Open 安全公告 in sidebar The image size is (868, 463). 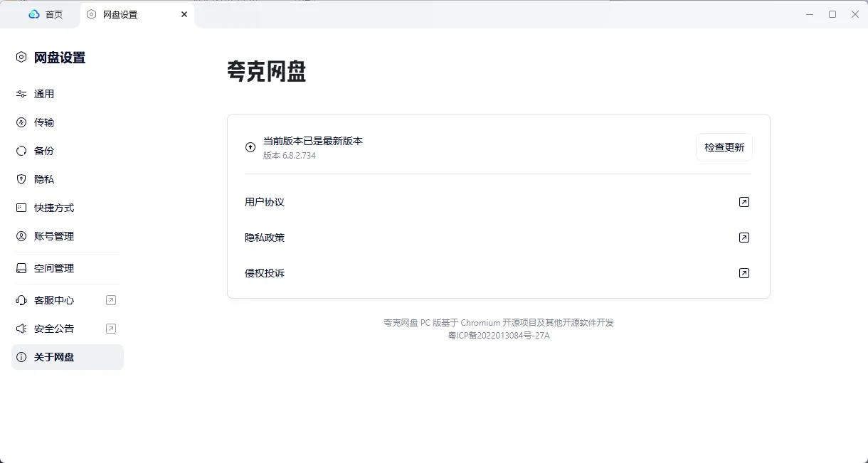68,329
